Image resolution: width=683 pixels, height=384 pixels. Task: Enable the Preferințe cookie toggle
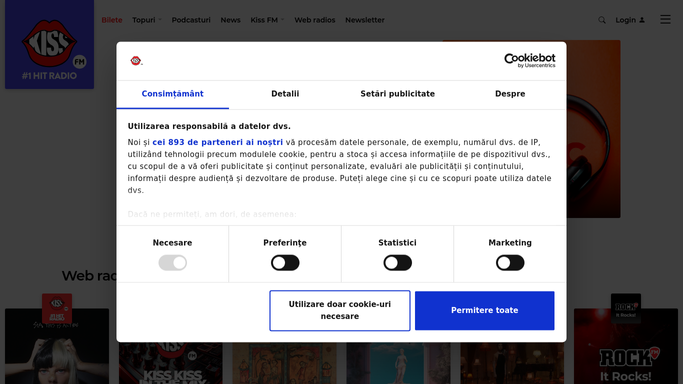coord(285,263)
